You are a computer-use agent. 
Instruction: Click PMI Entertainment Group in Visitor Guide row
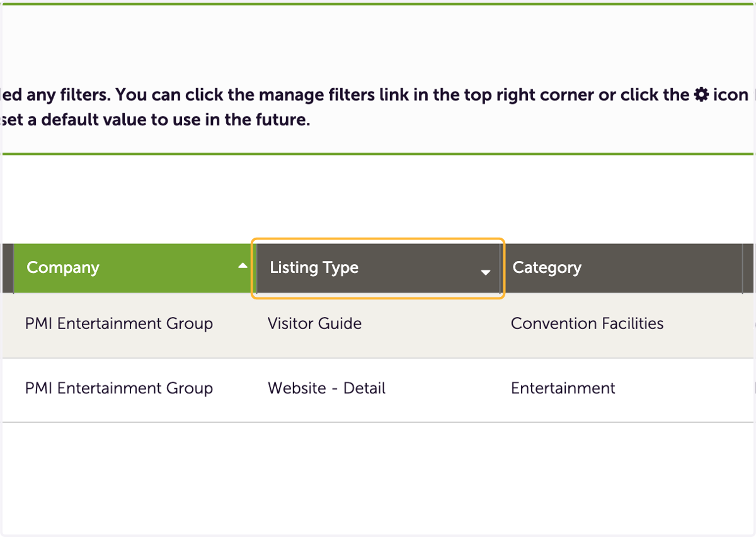(119, 324)
